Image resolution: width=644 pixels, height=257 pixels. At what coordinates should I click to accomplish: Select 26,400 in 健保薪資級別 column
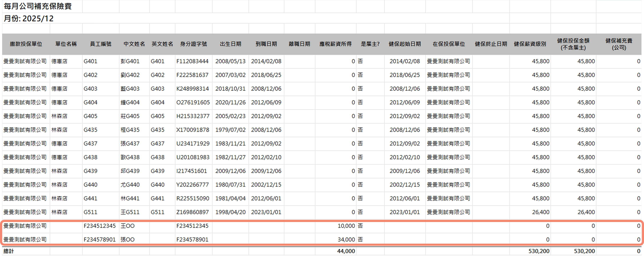point(540,212)
